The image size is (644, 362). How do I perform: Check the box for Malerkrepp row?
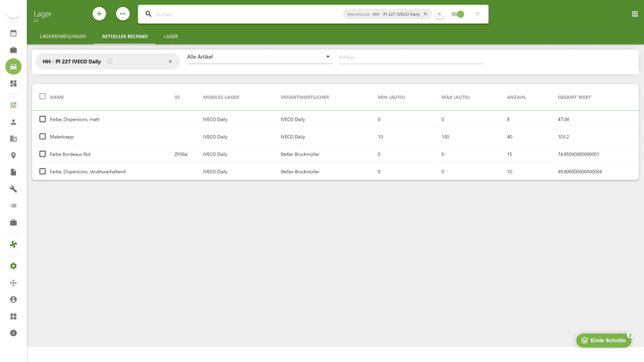click(42, 137)
